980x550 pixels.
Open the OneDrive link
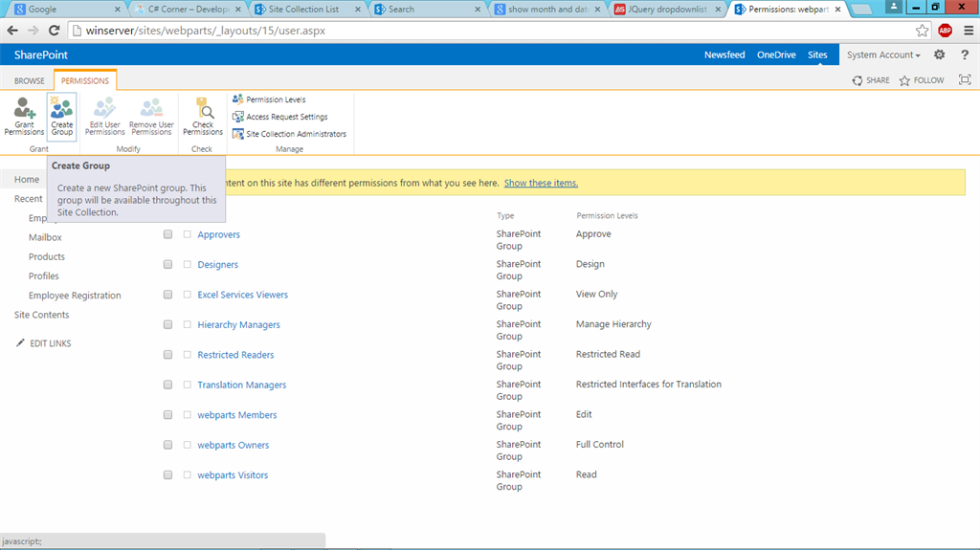pos(776,55)
